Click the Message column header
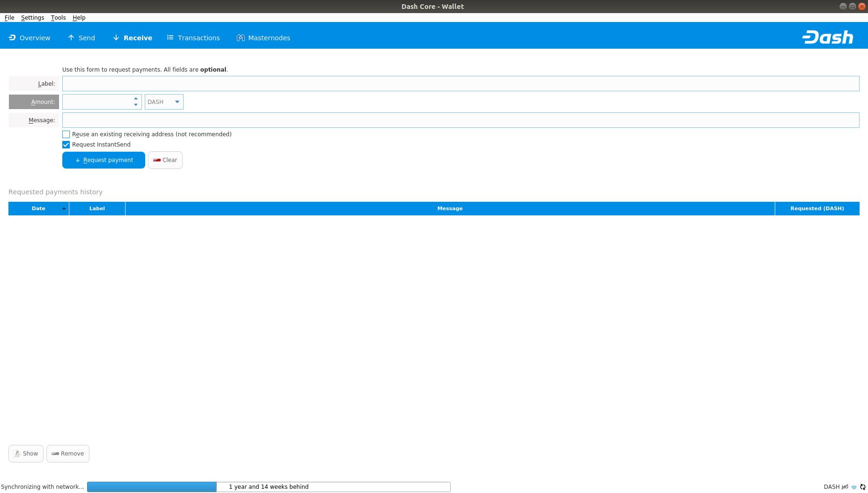 (x=450, y=209)
